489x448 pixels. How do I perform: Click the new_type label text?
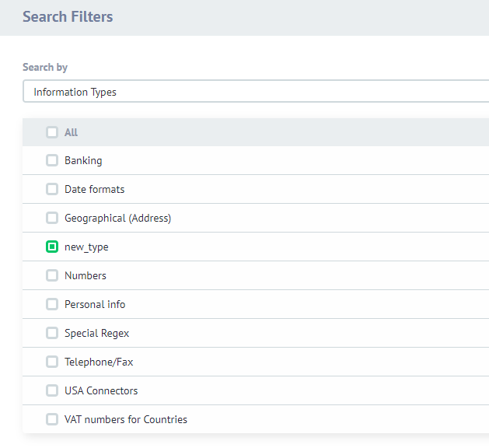tap(86, 247)
